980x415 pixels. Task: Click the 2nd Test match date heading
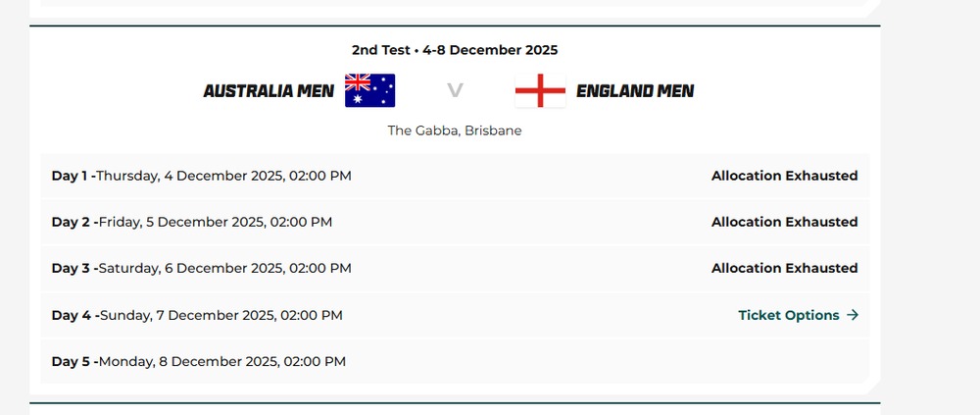[455, 49]
